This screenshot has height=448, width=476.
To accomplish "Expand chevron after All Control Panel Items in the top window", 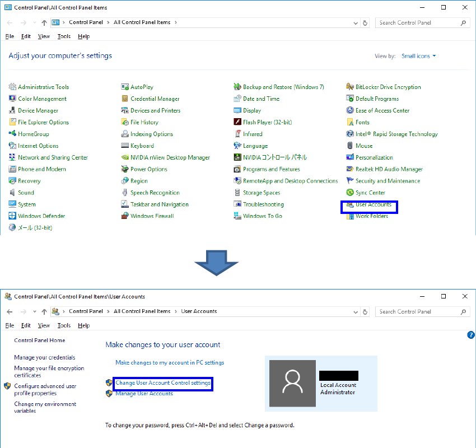I will click(176, 22).
